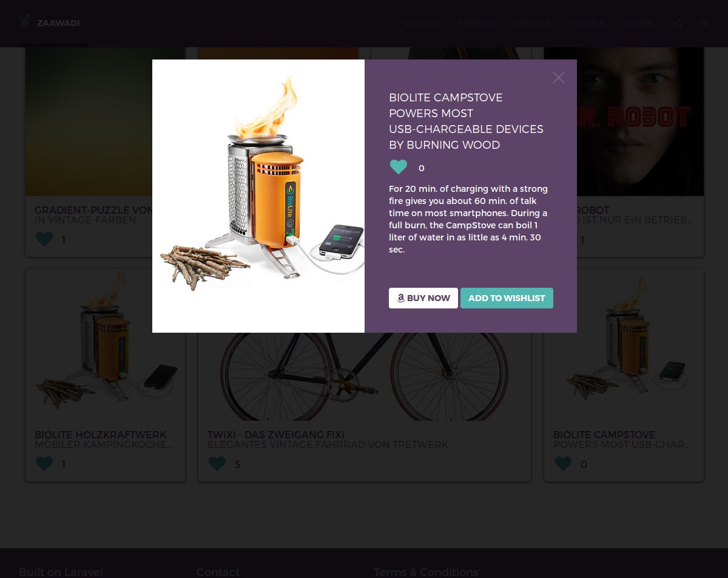
Task: Click the Buy Now Amazon button
Action: (x=423, y=298)
